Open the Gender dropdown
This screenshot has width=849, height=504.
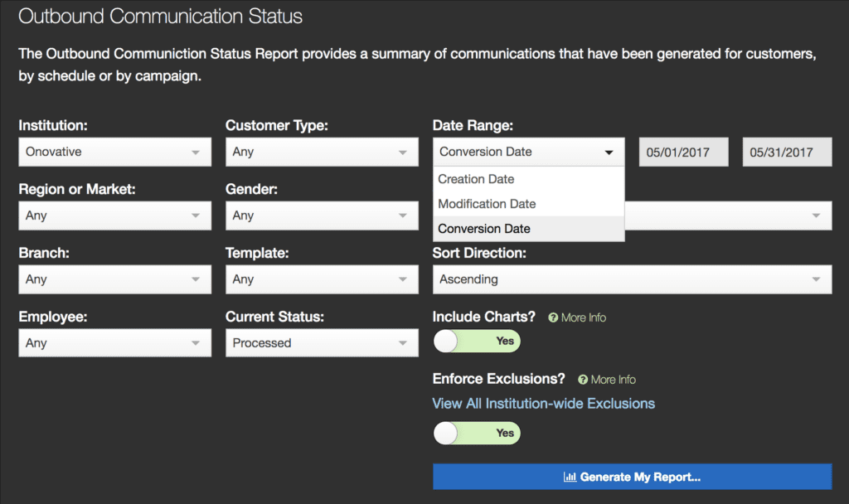(x=322, y=216)
